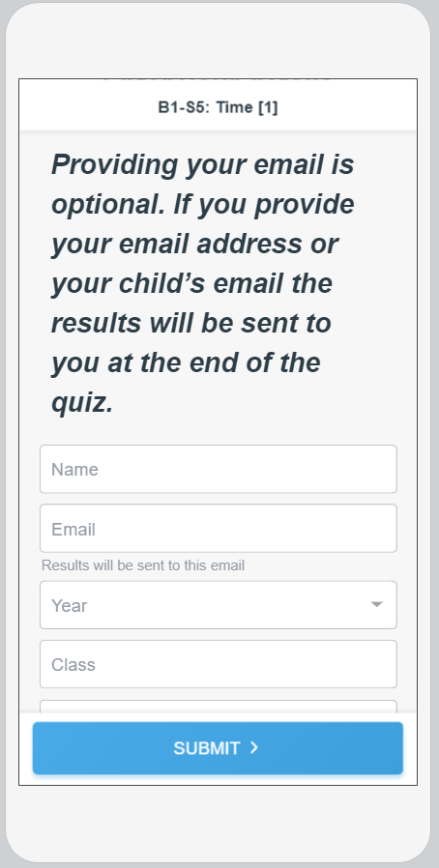Click the 'results will be sent to' text line
The image size is (439, 868).
coord(191,323)
